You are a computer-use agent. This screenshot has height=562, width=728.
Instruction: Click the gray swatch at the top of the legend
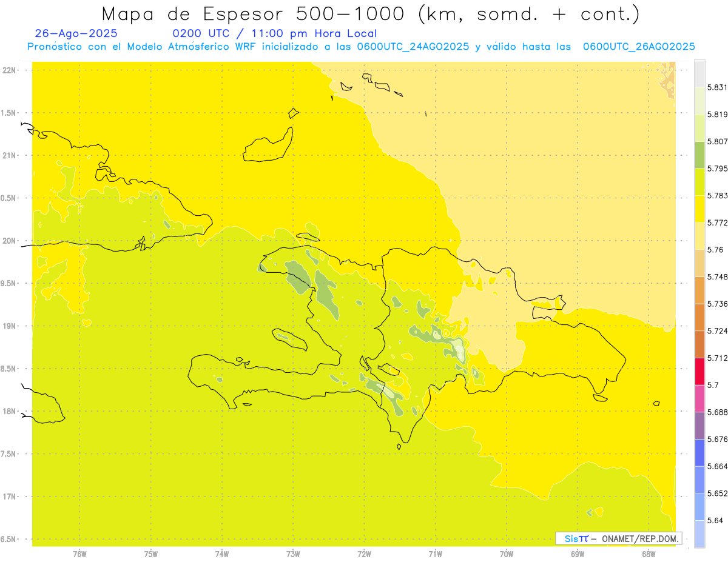point(699,73)
